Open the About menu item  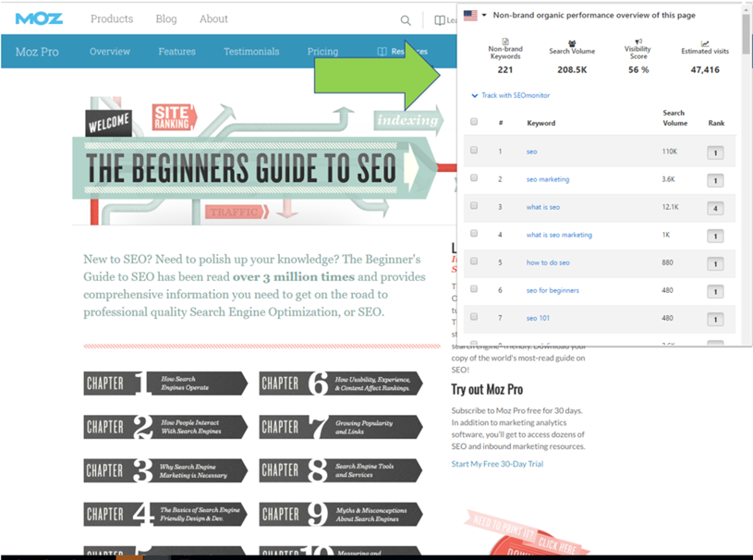pyautogui.click(x=213, y=18)
